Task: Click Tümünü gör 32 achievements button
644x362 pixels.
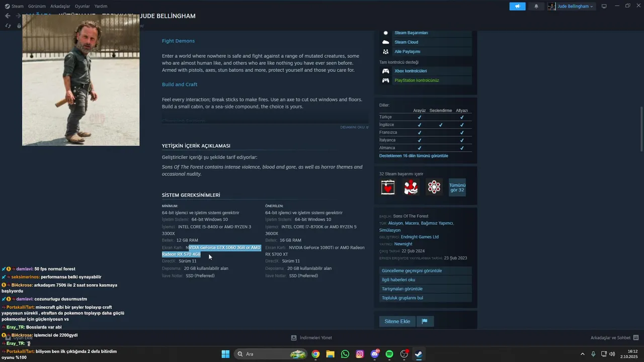Action: [x=457, y=187]
